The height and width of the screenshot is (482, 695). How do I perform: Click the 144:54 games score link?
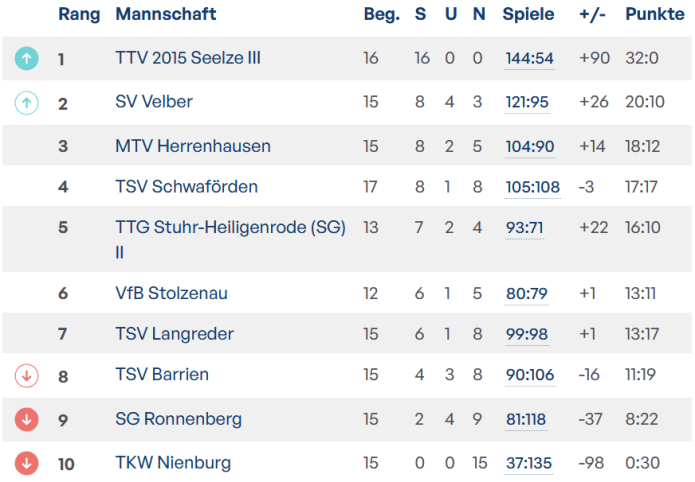pos(529,59)
